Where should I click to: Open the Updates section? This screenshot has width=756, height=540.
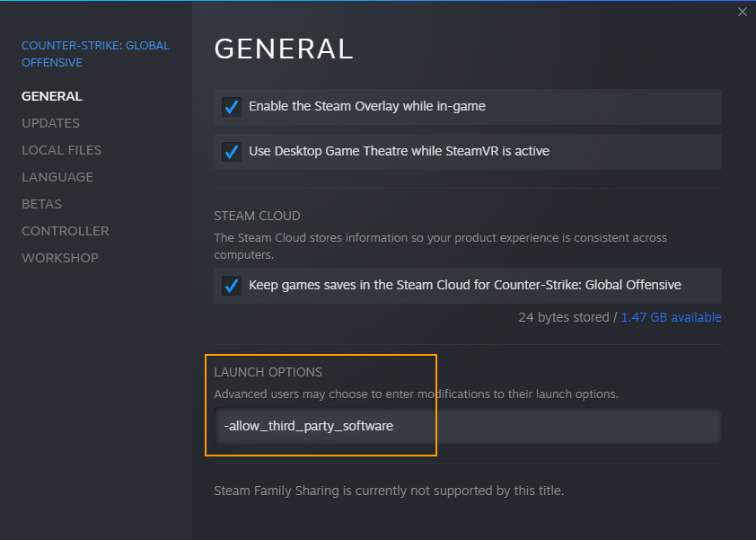click(50, 123)
